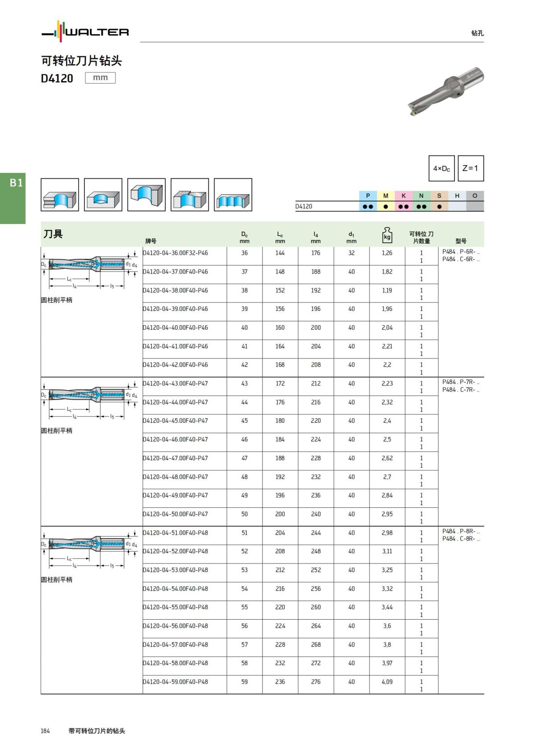
Task: Click the weight value 4,09
Action: click(x=387, y=682)
